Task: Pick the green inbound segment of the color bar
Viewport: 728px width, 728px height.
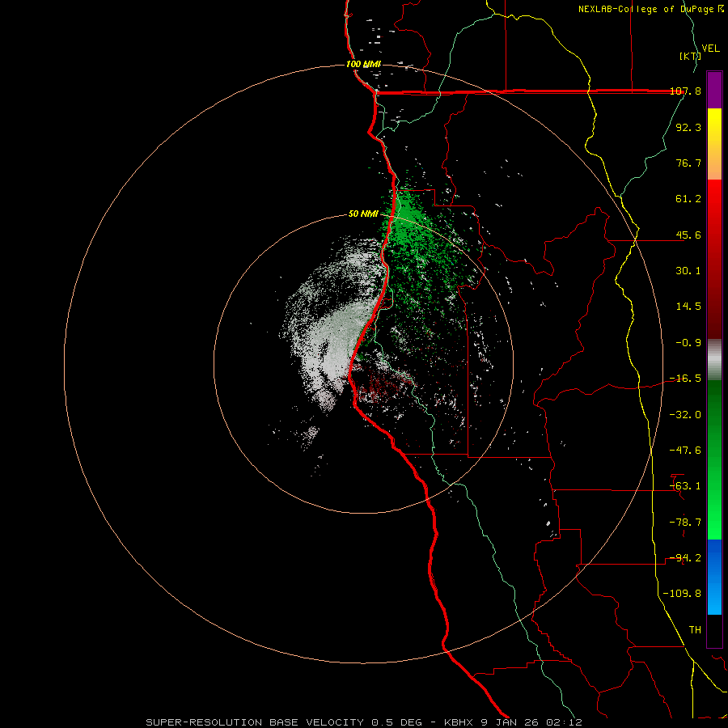Action: pos(714,459)
